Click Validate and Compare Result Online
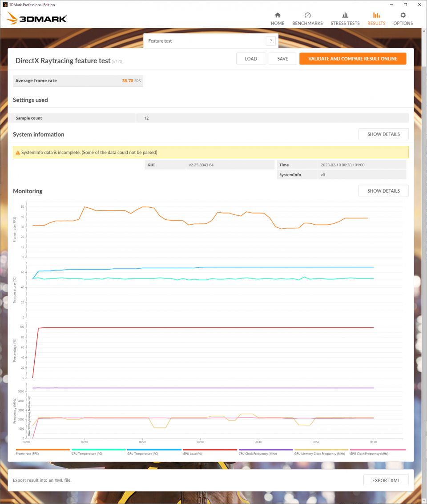The height and width of the screenshot is (504, 427). click(x=353, y=59)
